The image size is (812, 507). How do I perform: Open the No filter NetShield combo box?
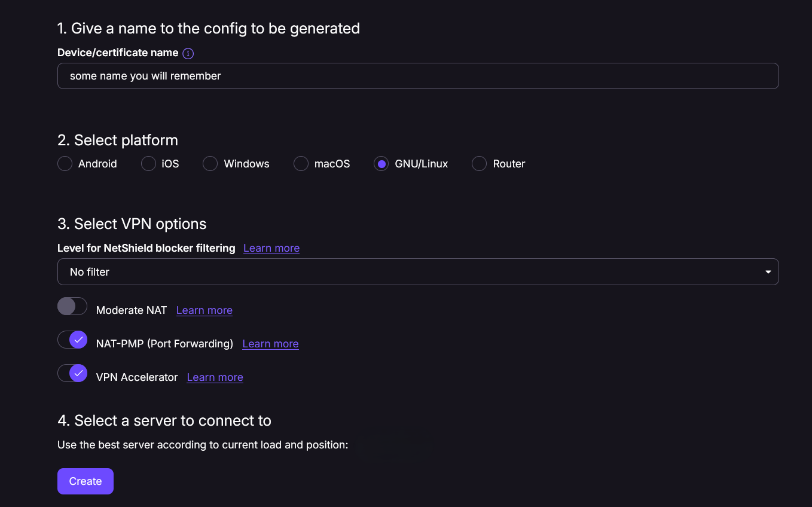pos(417,271)
